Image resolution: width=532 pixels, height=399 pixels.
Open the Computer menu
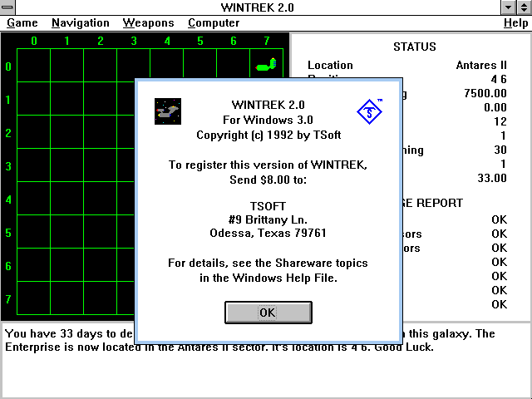pyautogui.click(x=213, y=23)
